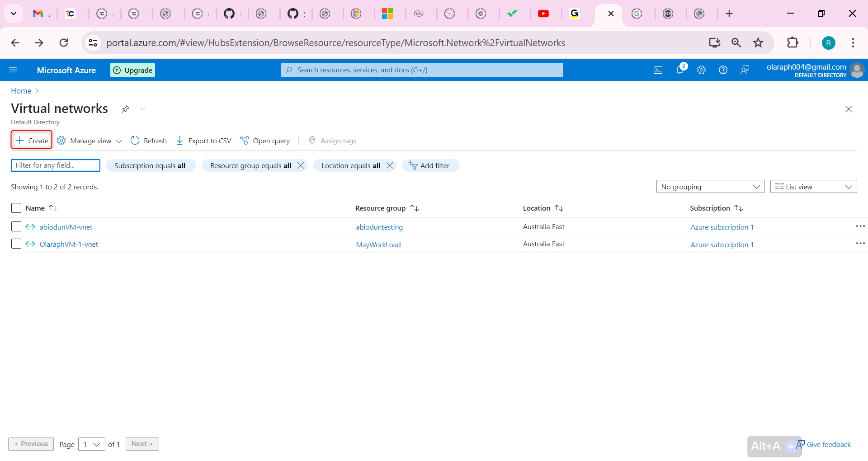868x461 pixels.
Task: Open portal settings gear
Action: [x=701, y=70]
